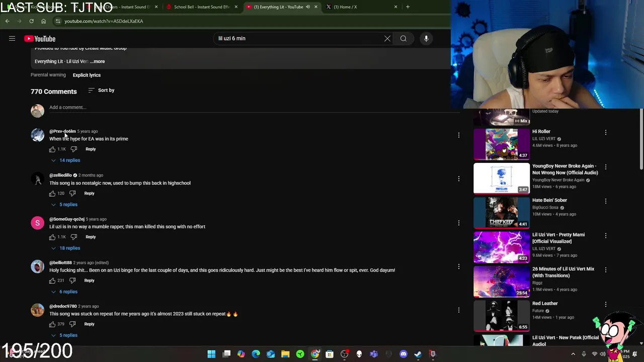Expand description with ...more link
Screen dimensions: 644x362
(98, 61)
